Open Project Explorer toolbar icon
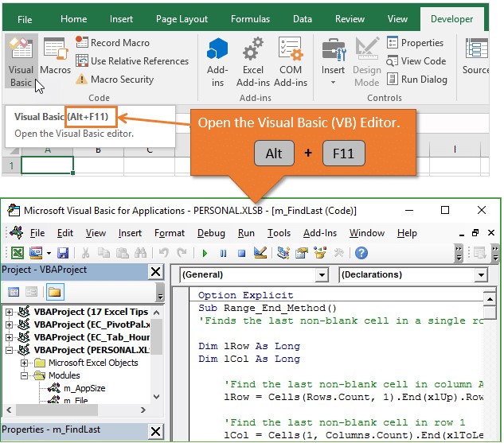Image resolution: width=504 pixels, height=443 pixels. (x=283, y=253)
